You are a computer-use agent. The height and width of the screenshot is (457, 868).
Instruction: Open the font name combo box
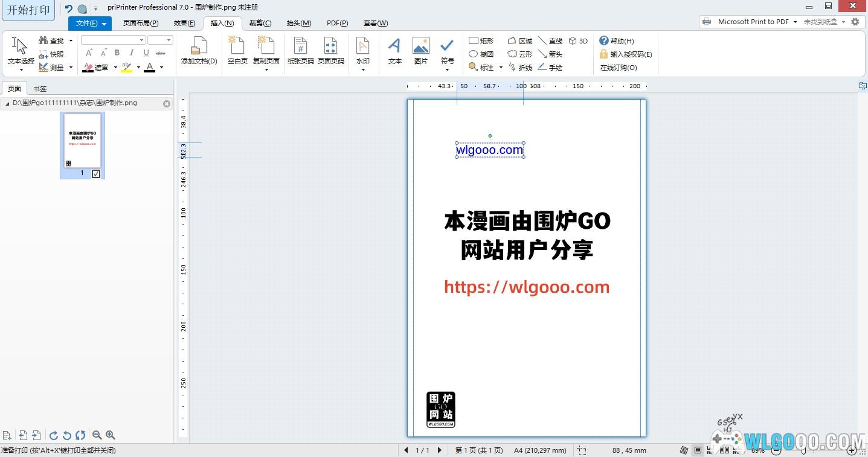coord(113,40)
